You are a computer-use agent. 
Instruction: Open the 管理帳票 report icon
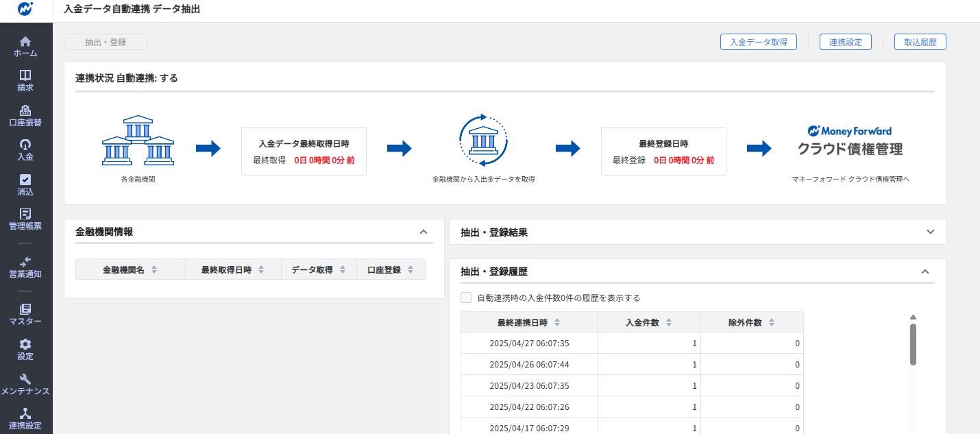coord(25,214)
